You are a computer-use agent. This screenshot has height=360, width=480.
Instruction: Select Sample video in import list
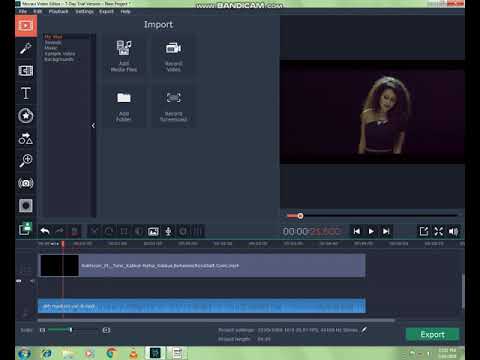click(x=60, y=54)
